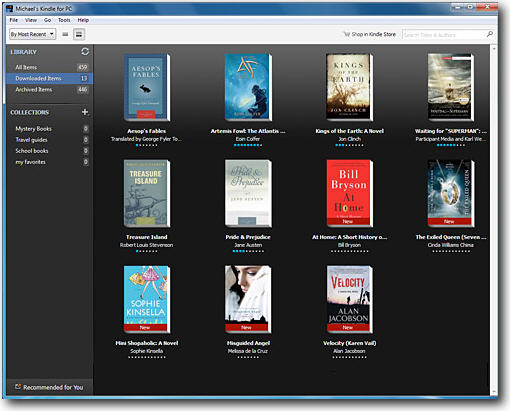Open Sophie Kinsella Mini Shopaholic cover

(147, 299)
